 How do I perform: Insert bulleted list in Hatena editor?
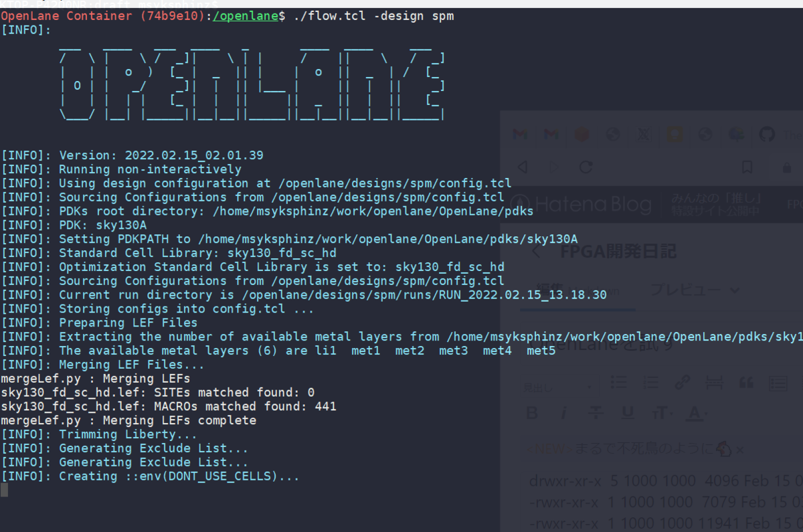[620, 382]
